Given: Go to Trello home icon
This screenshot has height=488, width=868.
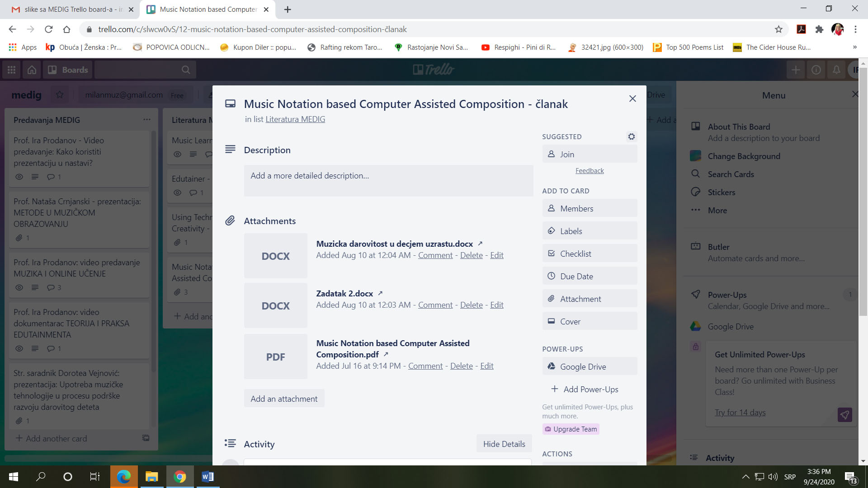Looking at the screenshot, I should [32, 70].
